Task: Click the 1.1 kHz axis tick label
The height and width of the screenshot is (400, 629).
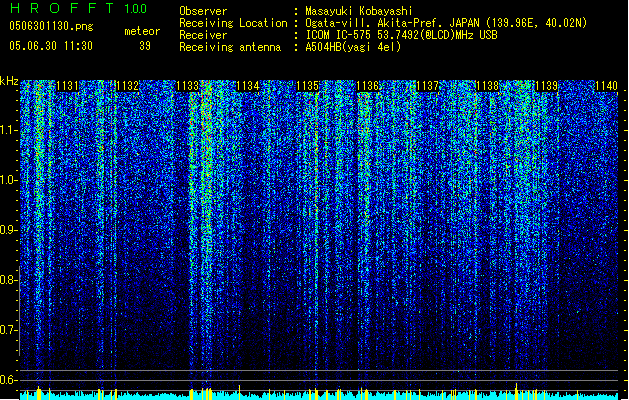Action: click(9, 130)
